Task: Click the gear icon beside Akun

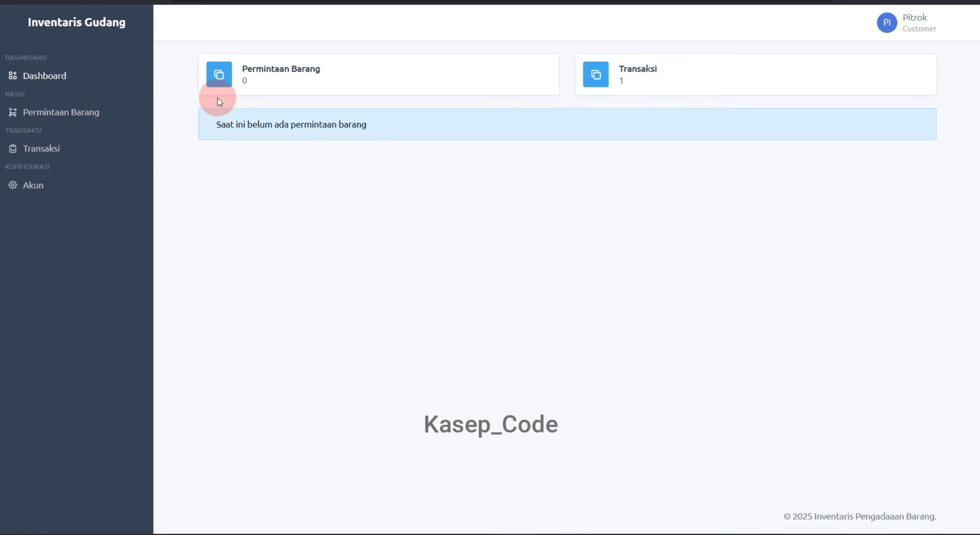Action: click(x=13, y=185)
